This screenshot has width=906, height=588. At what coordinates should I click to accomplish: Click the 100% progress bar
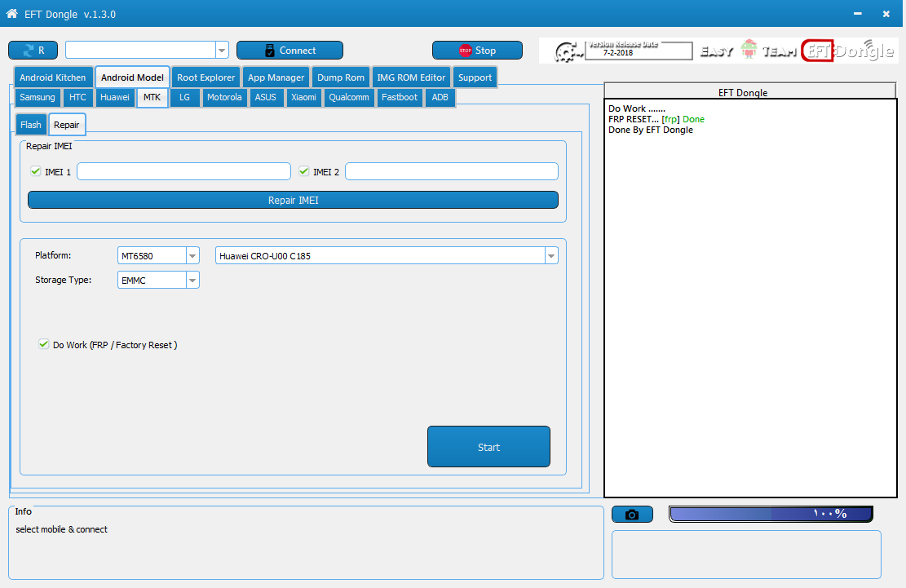click(x=771, y=514)
